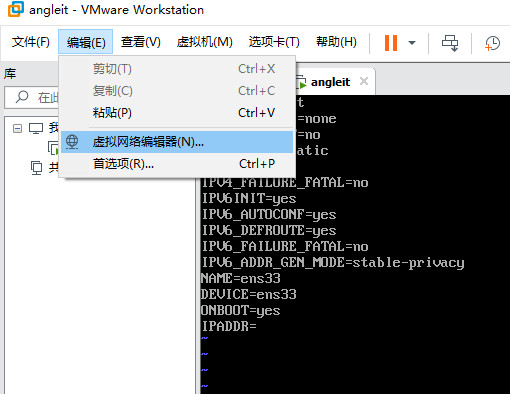The height and width of the screenshot is (394, 510).
Task: Open the 查看(V) menu
Action: 140,42
